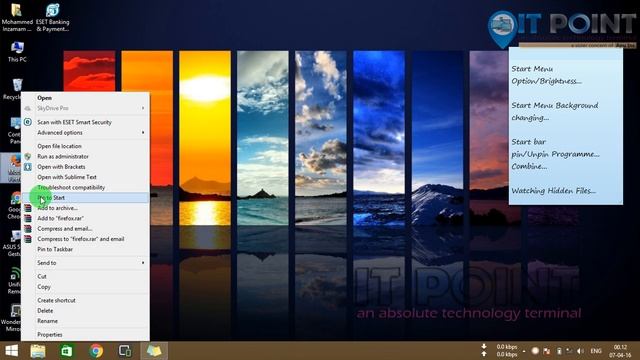The image size is (640, 360).
Task: Click WinRAR icon beside Add to archive
Action: point(28,208)
